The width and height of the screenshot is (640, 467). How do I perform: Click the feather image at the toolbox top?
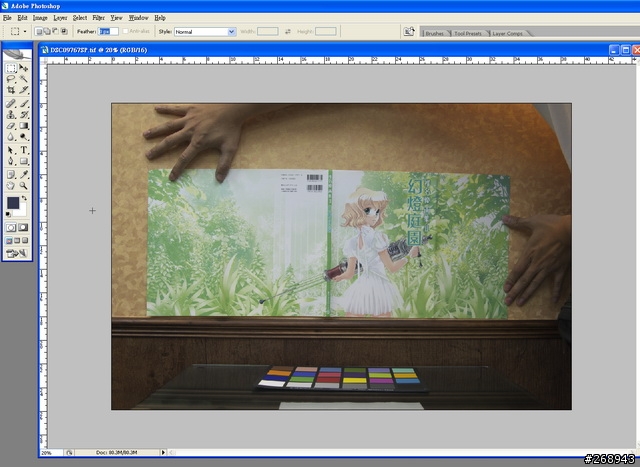point(17,54)
